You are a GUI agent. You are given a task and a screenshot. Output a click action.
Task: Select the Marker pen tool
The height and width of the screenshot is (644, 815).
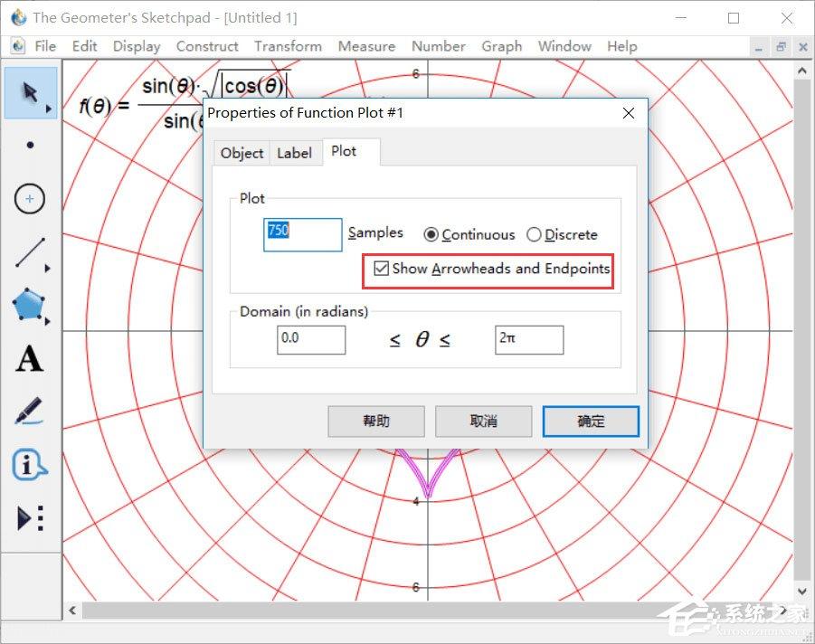pos(30,412)
